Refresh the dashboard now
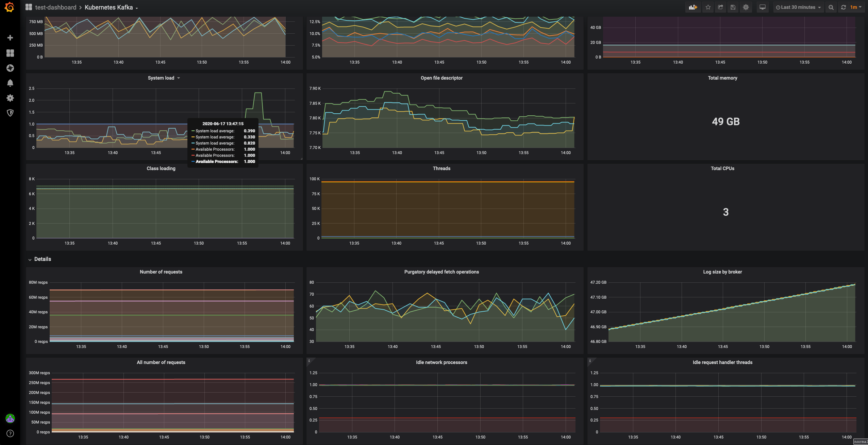Image resolution: width=868 pixels, height=445 pixels. (x=844, y=7)
